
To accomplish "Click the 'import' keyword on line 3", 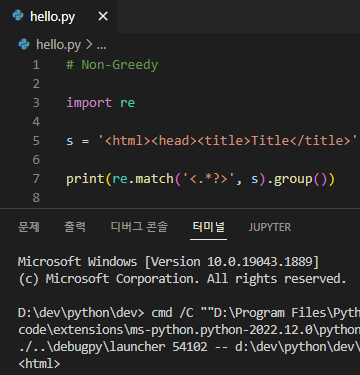I will pos(89,103).
